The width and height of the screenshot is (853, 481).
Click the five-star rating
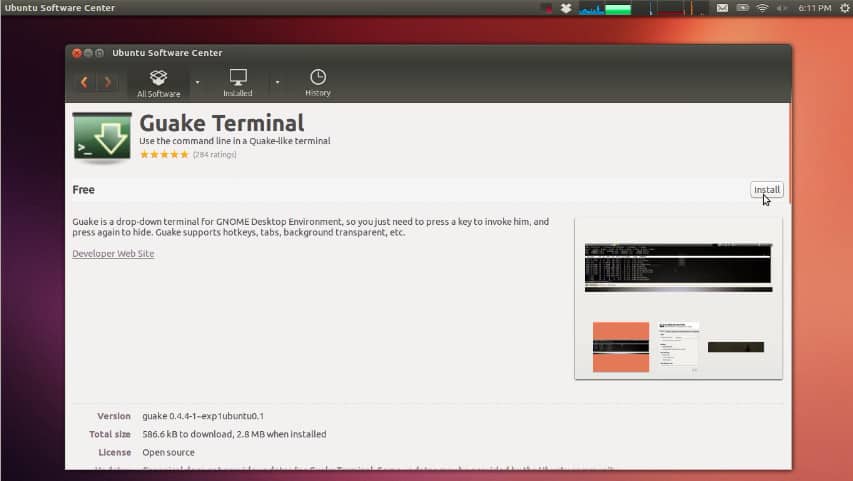[x=164, y=155]
